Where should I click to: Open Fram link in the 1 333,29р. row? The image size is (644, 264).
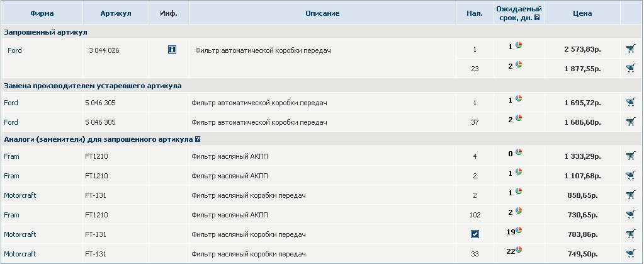click(x=11, y=156)
